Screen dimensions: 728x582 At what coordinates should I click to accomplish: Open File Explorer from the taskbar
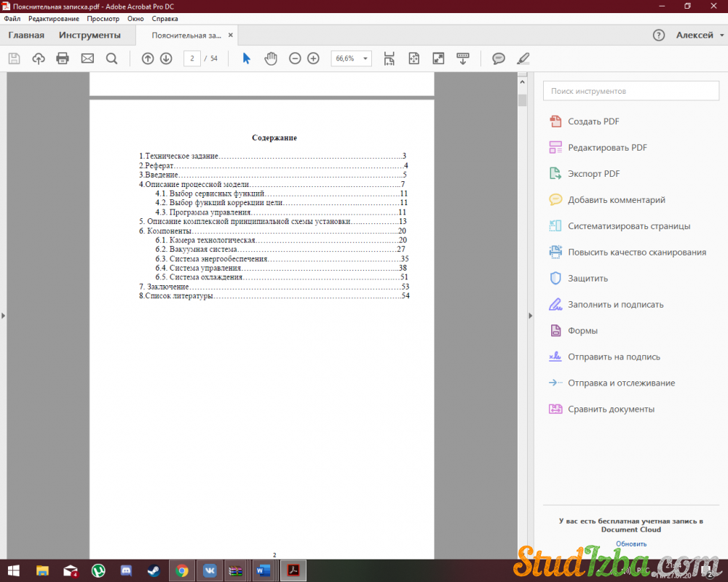point(42,570)
